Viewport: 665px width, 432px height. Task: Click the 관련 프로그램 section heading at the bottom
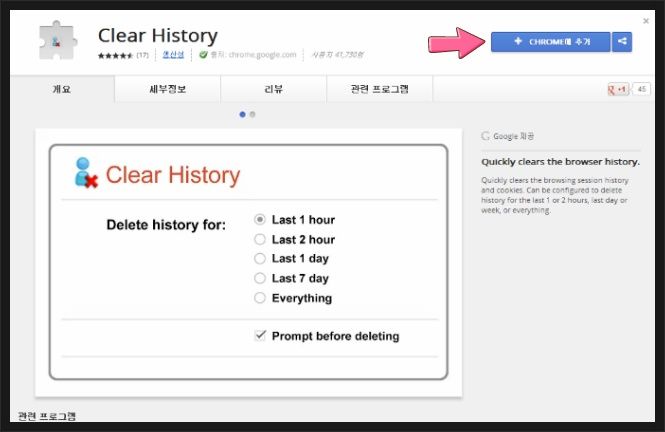[x=47, y=416]
